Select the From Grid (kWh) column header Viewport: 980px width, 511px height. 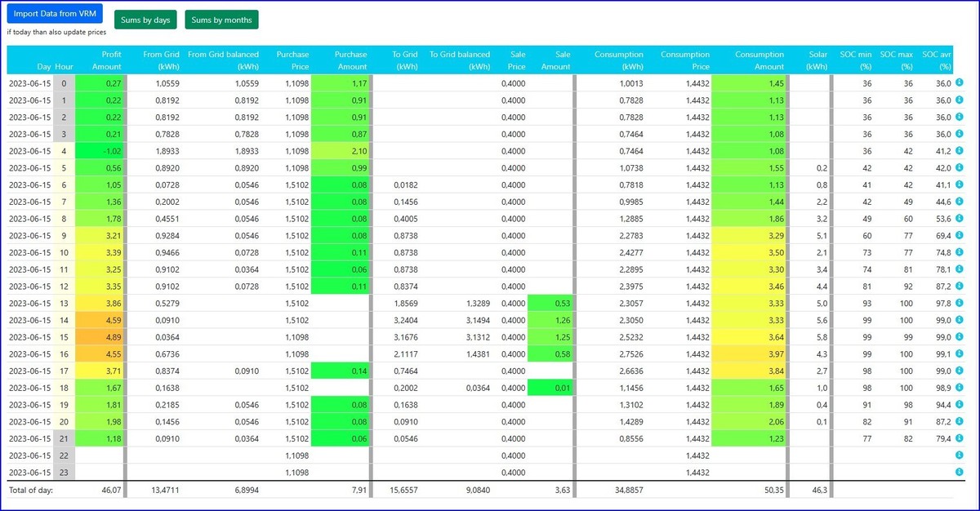click(x=161, y=60)
